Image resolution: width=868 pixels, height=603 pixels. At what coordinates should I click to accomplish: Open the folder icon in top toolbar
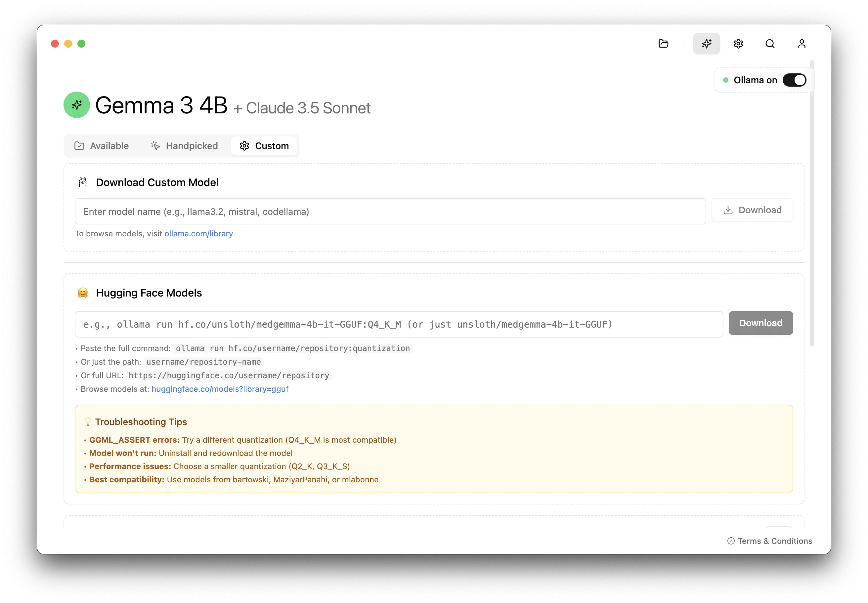(663, 44)
